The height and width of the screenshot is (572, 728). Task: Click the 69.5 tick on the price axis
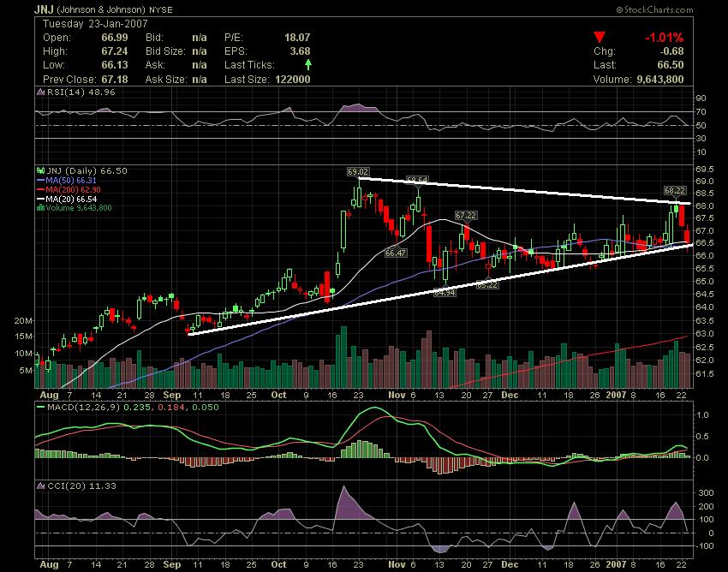click(705, 169)
